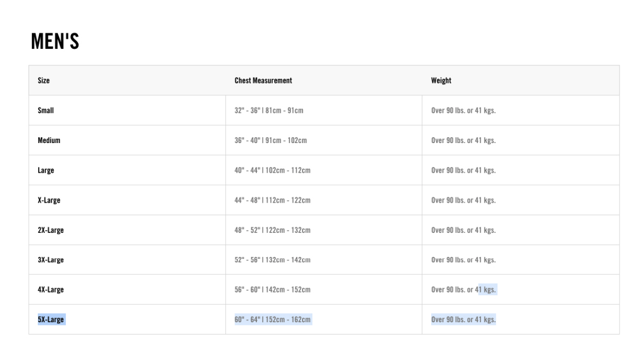The height and width of the screenshot is (360, 644).
Task: Click the MEN'S heading
Action: coord(55,41)
